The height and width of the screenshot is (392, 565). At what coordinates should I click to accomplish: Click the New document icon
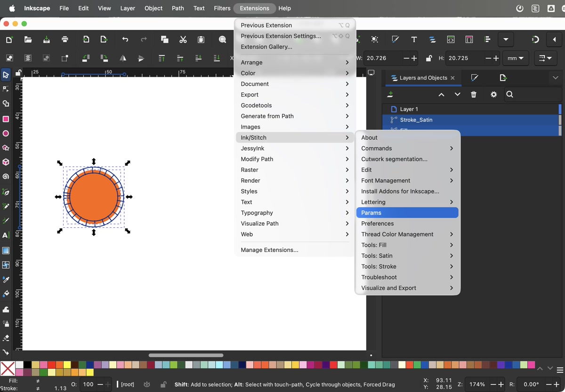click(9, 40)
